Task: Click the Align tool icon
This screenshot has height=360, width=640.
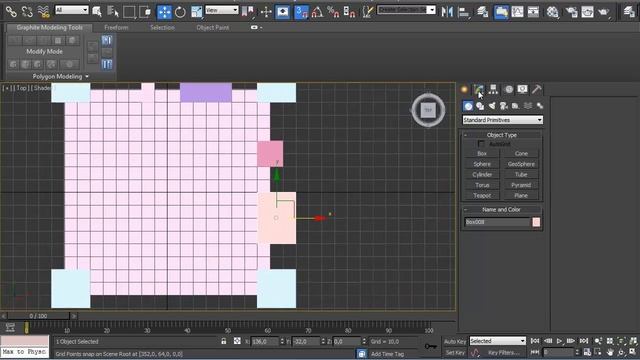Action: (463, 12)
